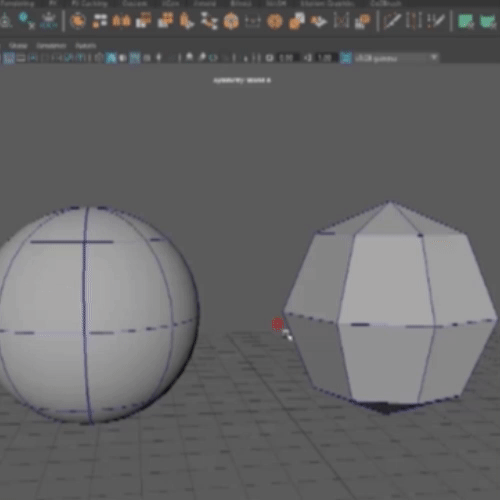Click the gamma value field showing 1.00
Screen dimensions: 500x500
point(325,58)
